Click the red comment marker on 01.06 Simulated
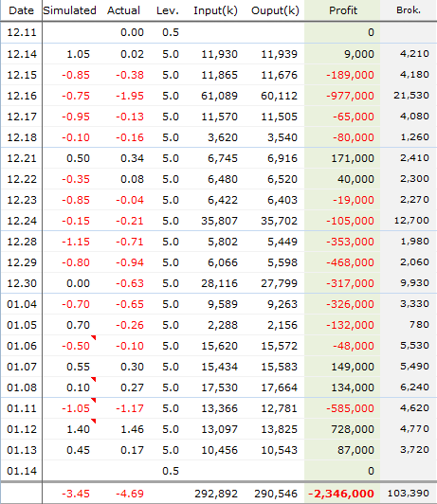The image size is (437, 504). tap(94, 337)
